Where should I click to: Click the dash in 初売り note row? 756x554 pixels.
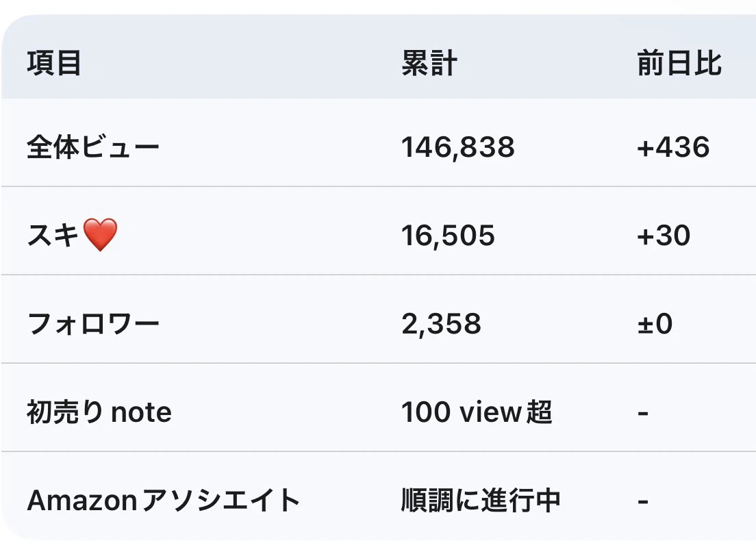click(x=643, y=413)
